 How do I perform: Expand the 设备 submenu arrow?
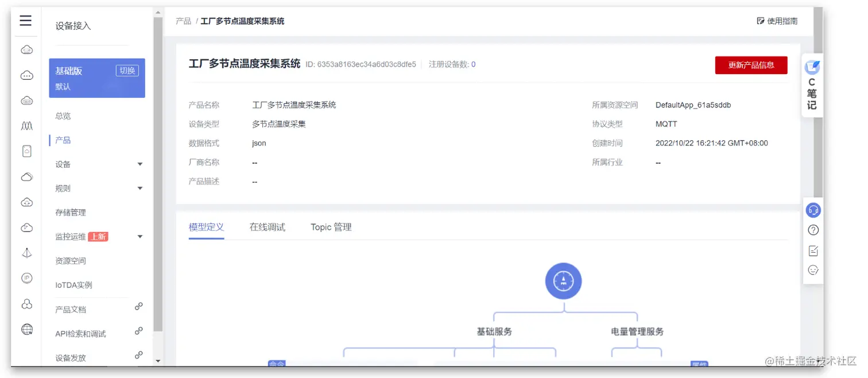pos(140,164)
